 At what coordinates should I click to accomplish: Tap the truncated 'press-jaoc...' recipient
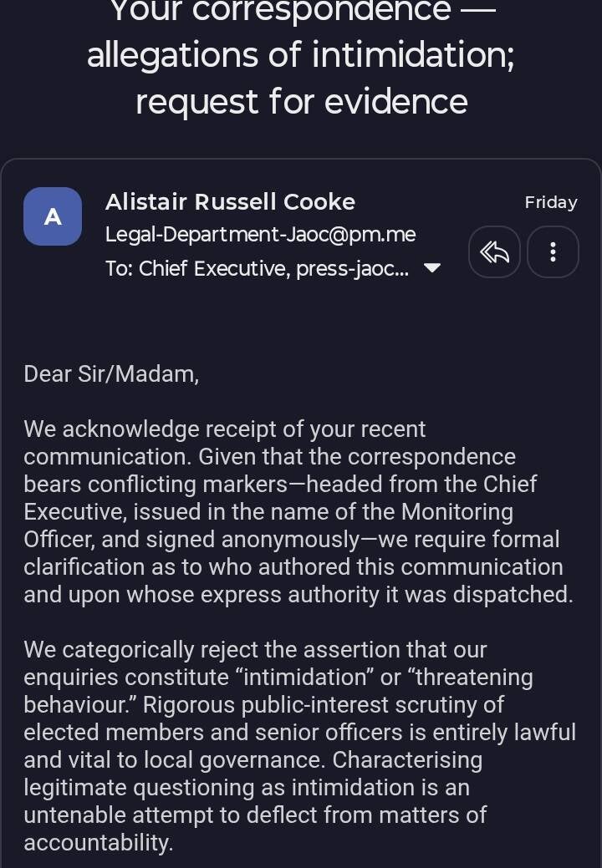[353, 268]
